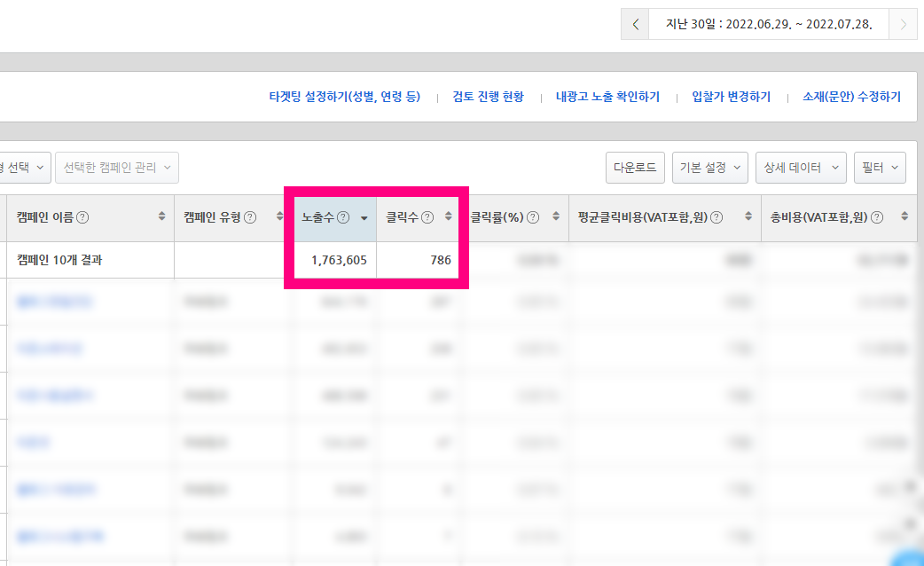
Task: Go to previous date range arrow
Action: [x=635, y=24]
